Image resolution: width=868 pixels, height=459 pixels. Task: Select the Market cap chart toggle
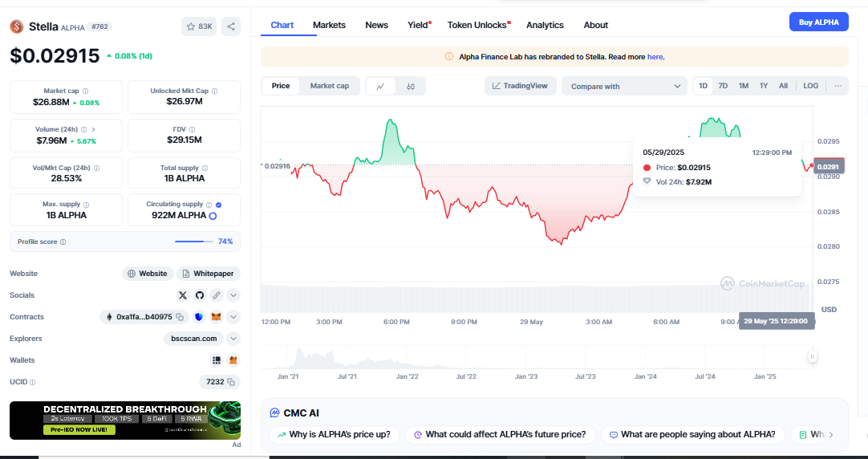[330, 86]
